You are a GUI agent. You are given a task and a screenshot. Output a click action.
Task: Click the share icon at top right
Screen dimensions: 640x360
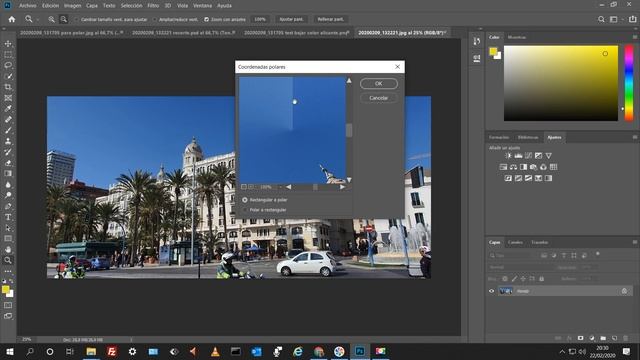(x=633, y=19)
